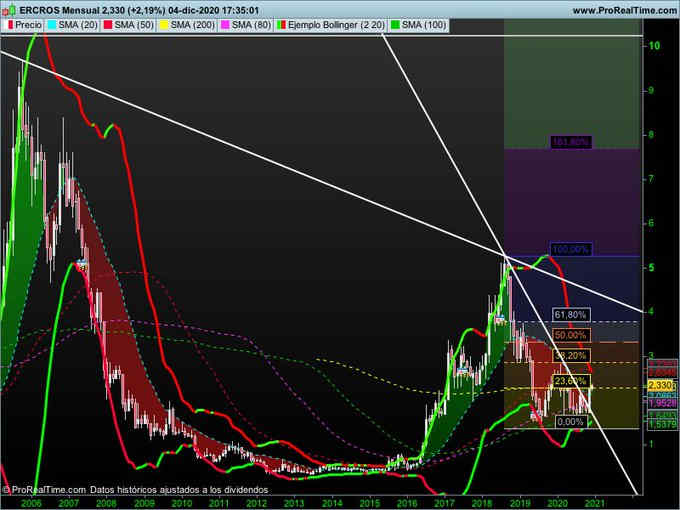Click the 2008 label on time axis
This screenshot has height=510, width=680.
tap(106, 503)
